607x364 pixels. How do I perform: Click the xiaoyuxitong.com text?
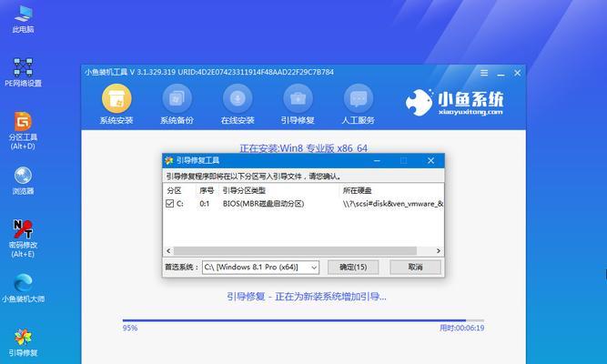(x=470, y=112)
